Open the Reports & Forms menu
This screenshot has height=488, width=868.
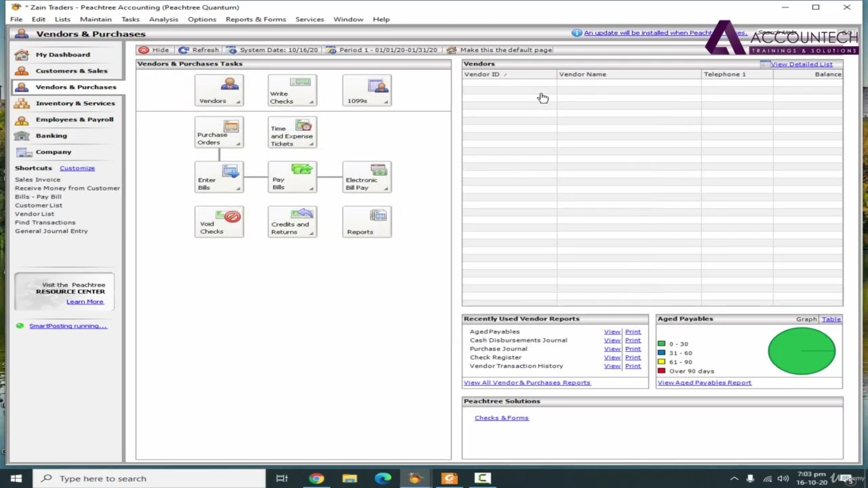[256, 19]
